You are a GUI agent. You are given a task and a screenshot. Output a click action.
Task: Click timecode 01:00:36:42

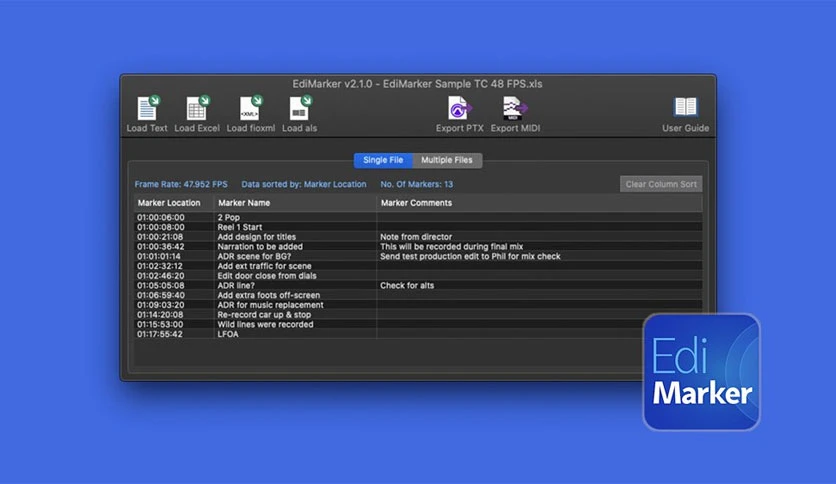click(x=160, y=247)
